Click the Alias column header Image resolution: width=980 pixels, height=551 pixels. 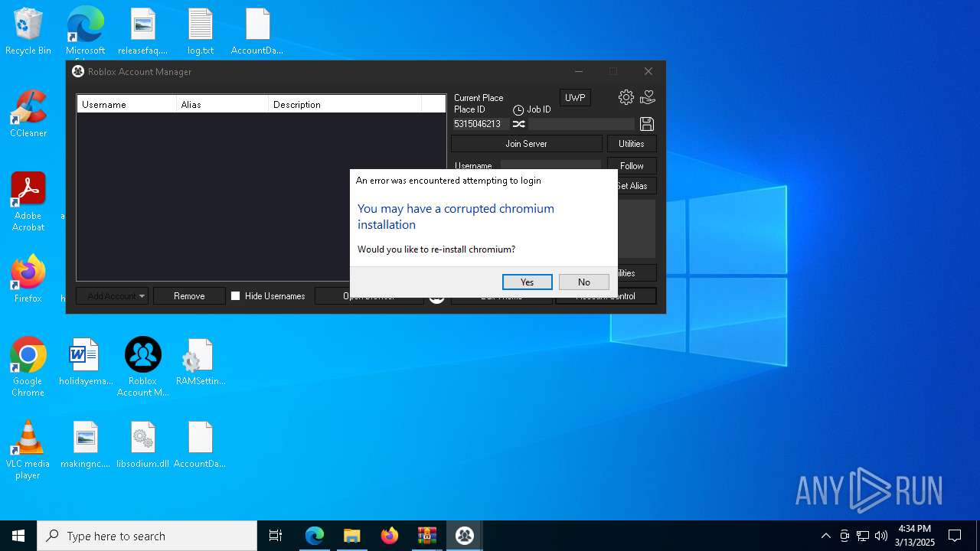(222, 104)
